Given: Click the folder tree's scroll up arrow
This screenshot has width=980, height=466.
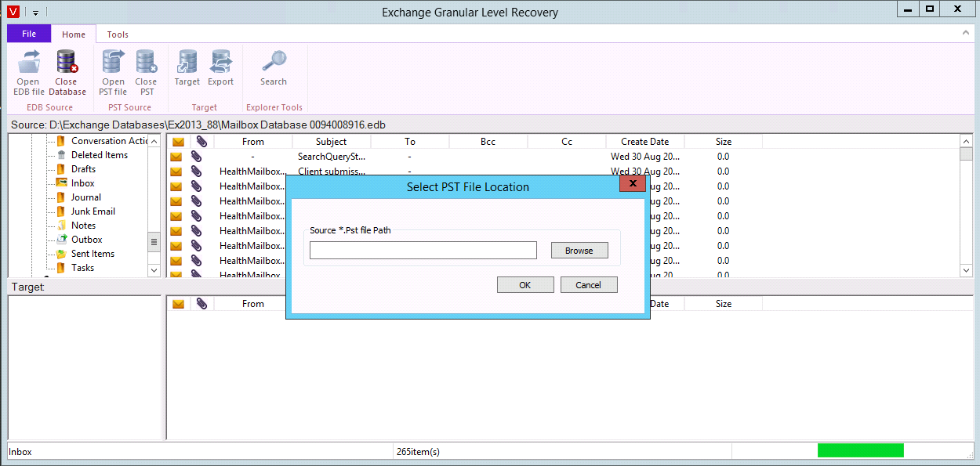Looking at the screenshot, I should pos(154,141).
